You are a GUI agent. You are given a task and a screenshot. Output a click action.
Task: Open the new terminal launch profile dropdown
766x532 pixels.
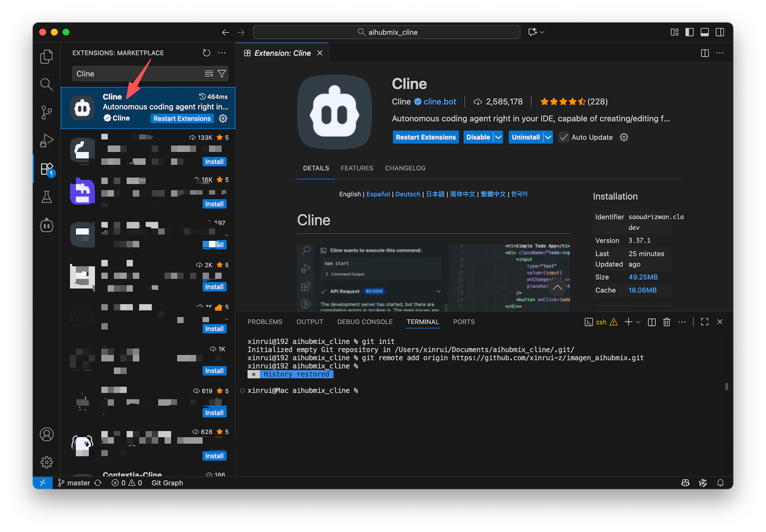[638, 322]
